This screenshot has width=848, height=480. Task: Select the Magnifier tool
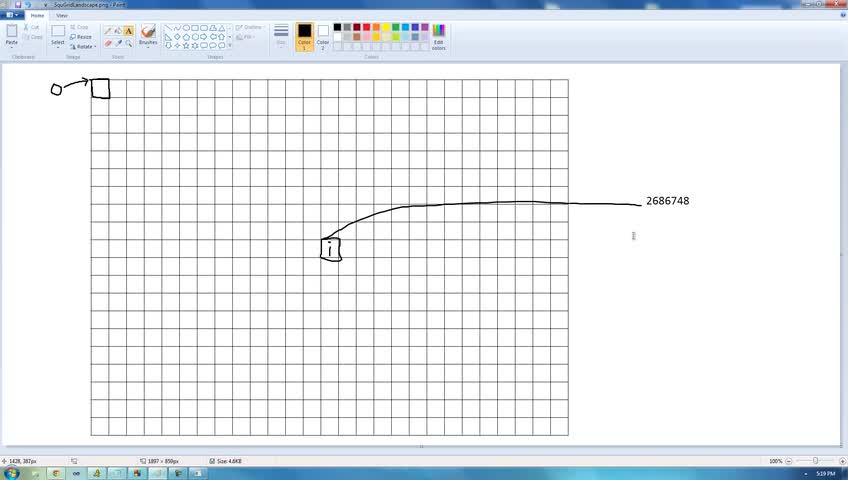pos(129,43)
